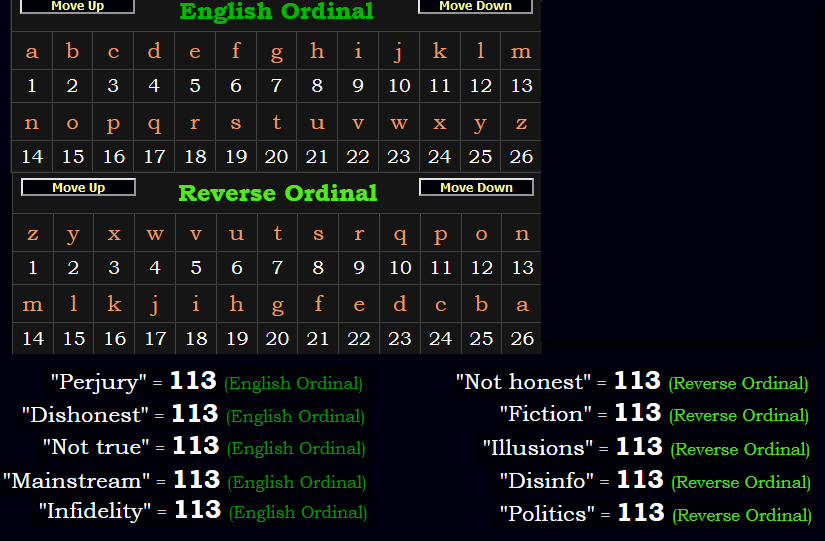The height and width of the screenshot is (541, 825).
Task: Click the "Mainstream" result line
Action: tap(185, 480)
